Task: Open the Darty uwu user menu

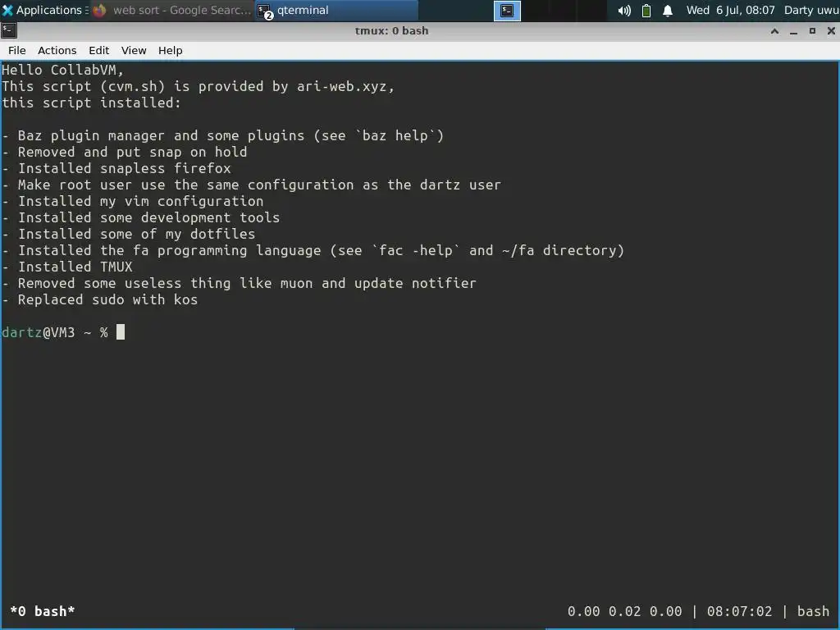Action: coord(811,10)
